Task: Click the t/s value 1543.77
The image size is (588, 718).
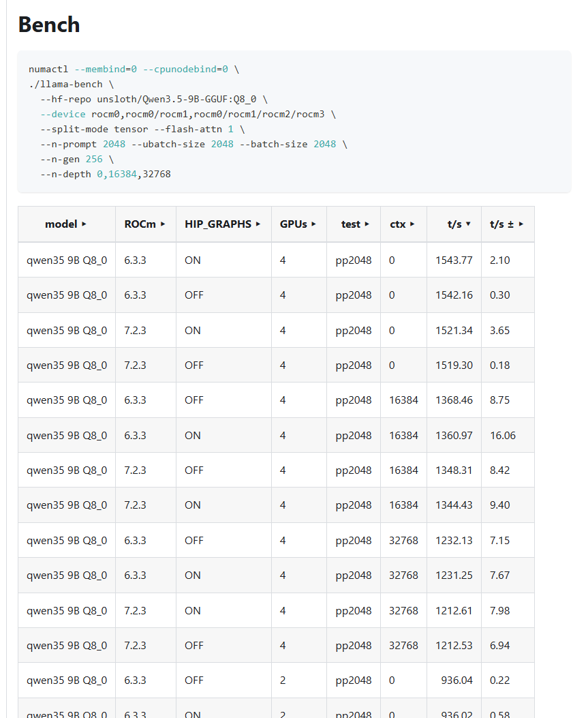Action: (x=454, y=260)
